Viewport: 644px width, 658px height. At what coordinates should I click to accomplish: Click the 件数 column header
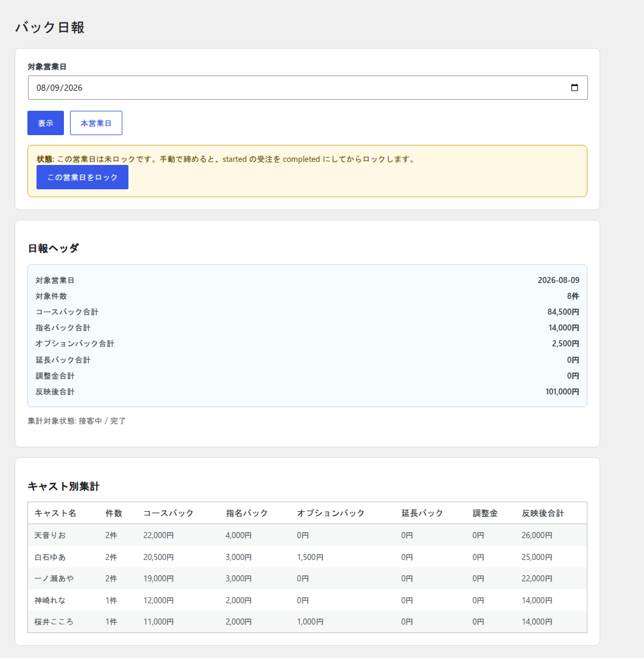pyautogui.click(x=114, y=513)
